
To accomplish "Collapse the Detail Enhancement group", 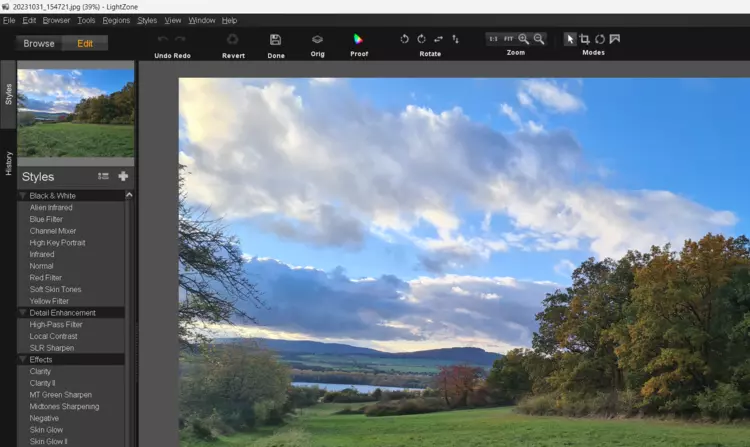I will tap(23, 313).
